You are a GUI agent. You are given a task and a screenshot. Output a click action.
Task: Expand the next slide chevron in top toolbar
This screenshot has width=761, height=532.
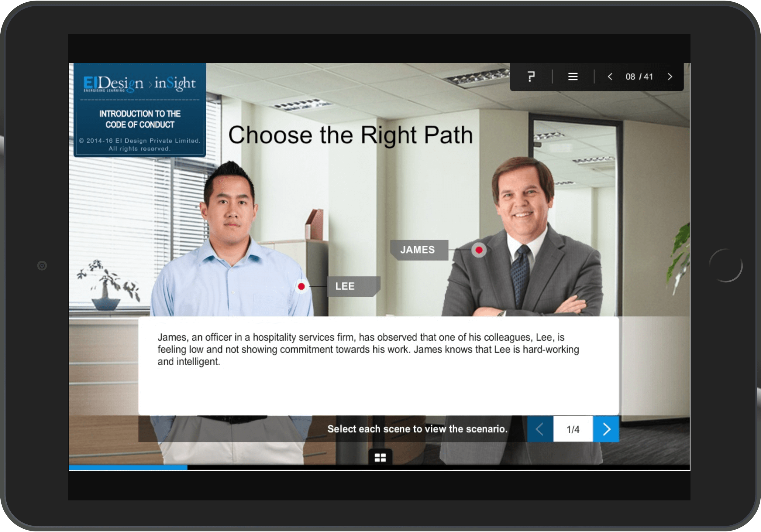pyautogui.click(x=670, y=77)
